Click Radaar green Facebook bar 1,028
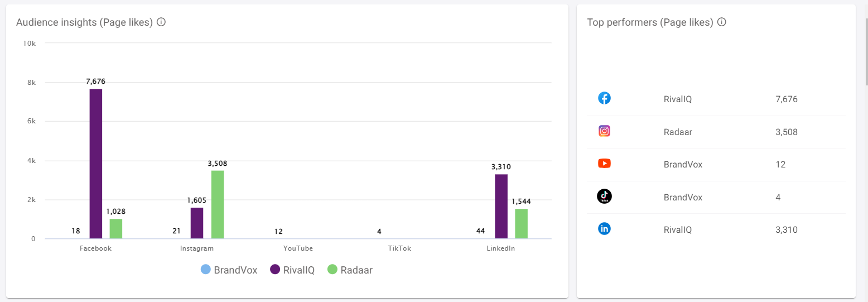Screen dimensions: 868x302 115,229
